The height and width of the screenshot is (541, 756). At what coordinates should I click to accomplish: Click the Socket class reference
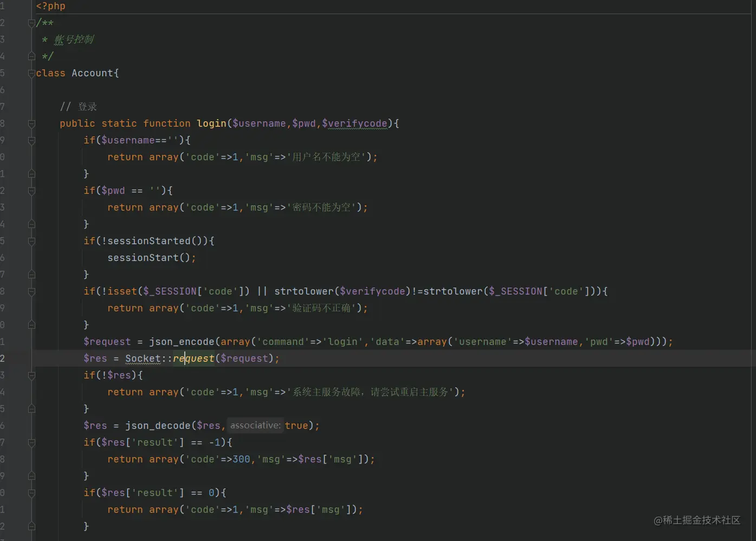pyautogui.click(x=143, y=359)
